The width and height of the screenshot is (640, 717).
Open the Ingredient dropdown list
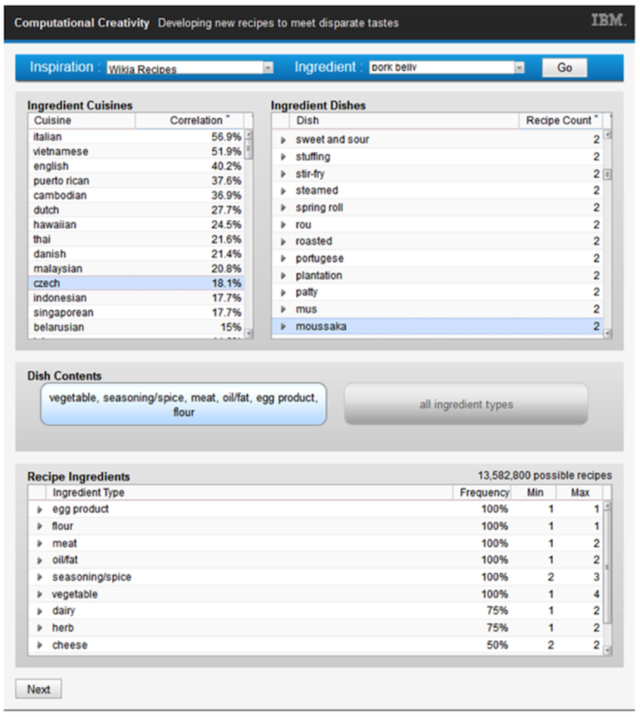(x=519, y=68)
